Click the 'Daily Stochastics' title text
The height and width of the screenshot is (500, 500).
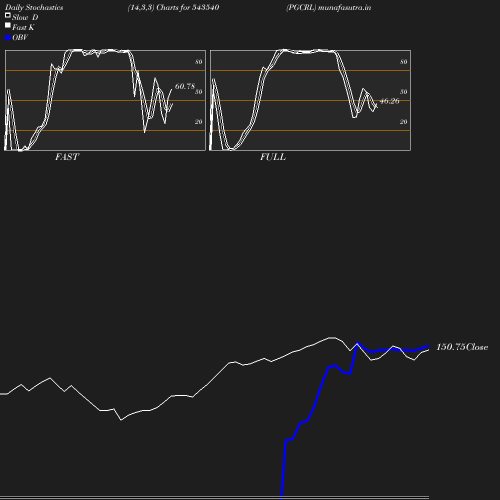(x=34, y=8)
